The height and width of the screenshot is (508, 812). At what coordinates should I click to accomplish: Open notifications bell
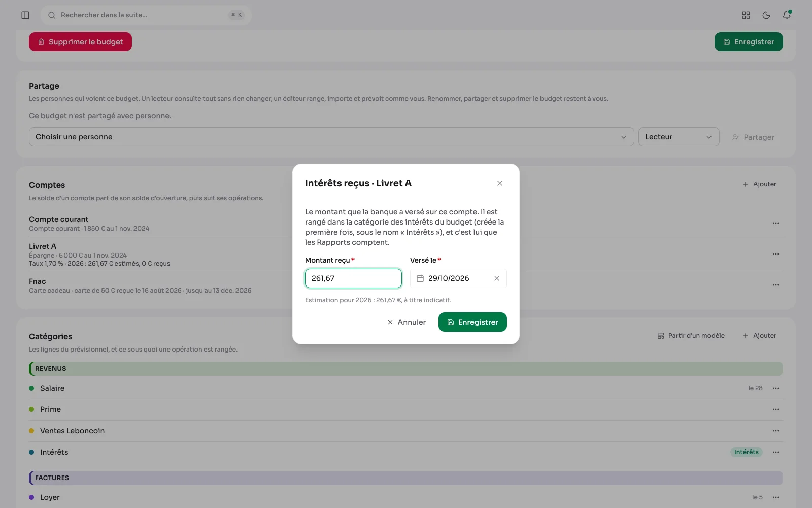pyautogui.click(x=787, y=15)
